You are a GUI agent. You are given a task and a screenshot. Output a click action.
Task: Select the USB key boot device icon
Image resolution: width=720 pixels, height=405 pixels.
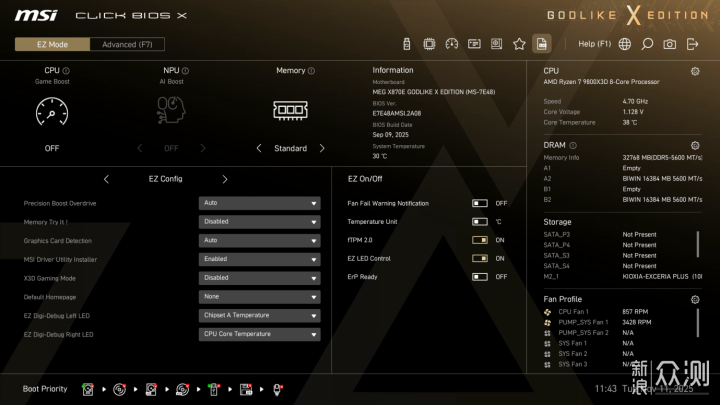pyautogui.click(x=214, y=389)
